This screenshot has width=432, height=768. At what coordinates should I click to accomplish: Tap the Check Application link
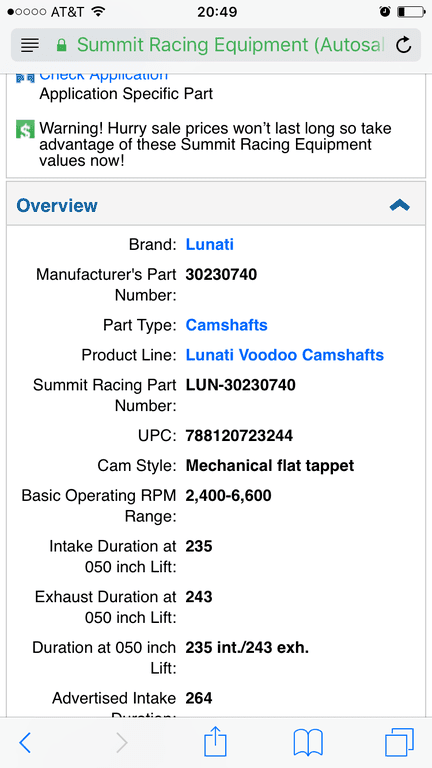(x=104, y=75)
